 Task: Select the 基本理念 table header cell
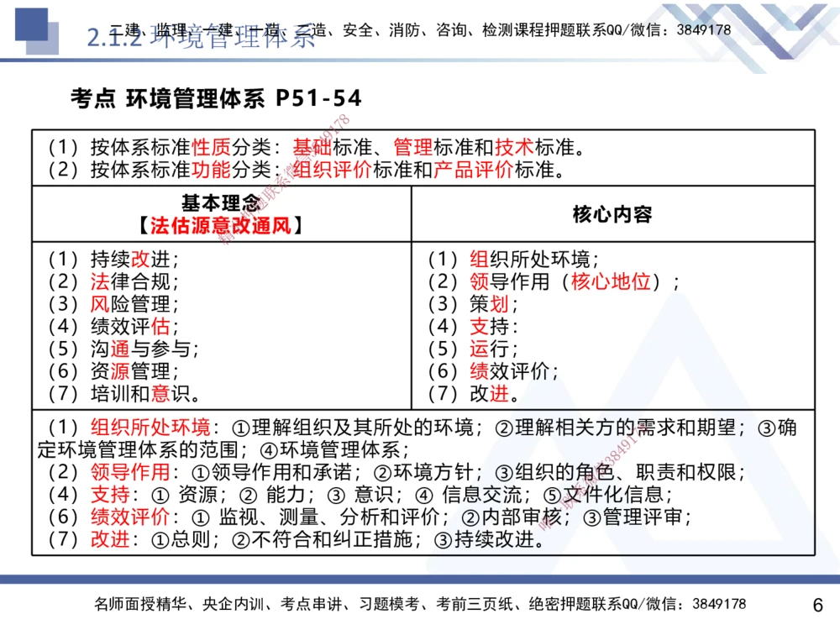[222, 215]
